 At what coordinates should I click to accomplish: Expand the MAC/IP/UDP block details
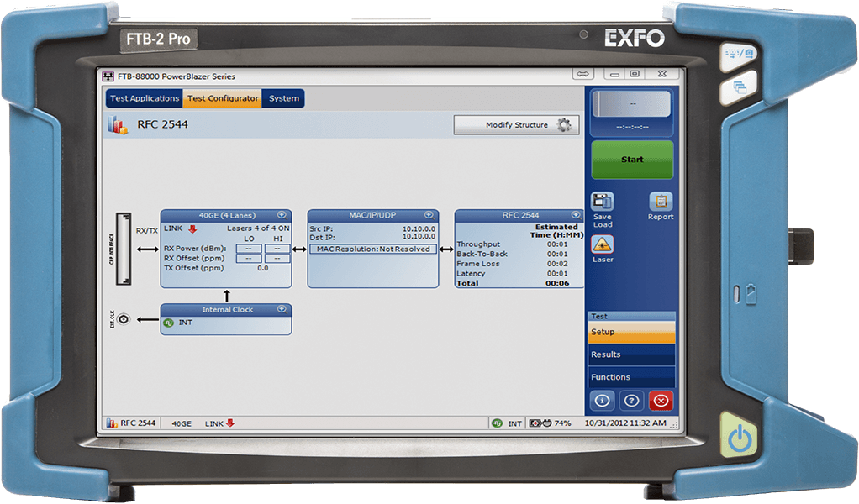(429, 215)
